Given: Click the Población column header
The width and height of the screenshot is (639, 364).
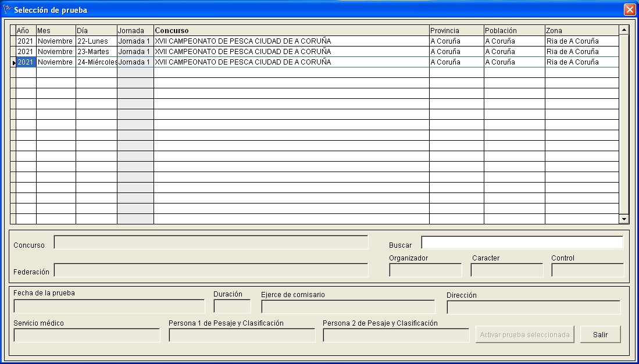Looking at the screenshot, I should pyautogui.click(x=514, y=30).
